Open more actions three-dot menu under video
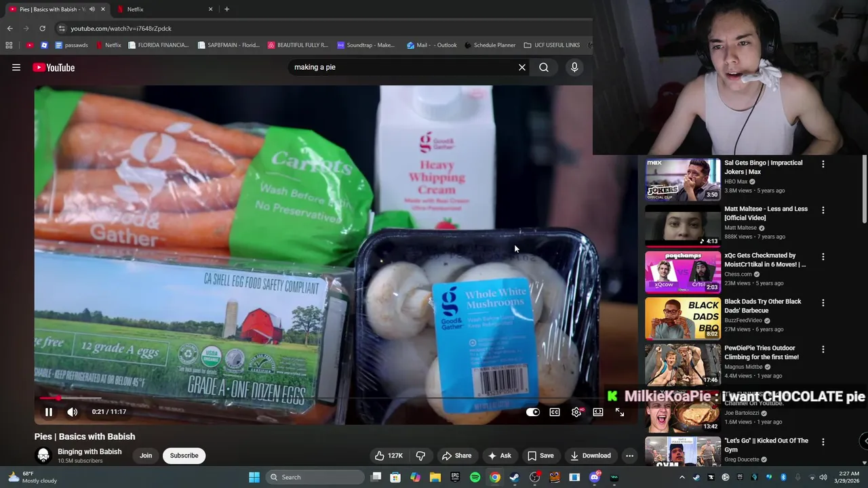The width and height of the screenshot is (868, 488). 629,455
